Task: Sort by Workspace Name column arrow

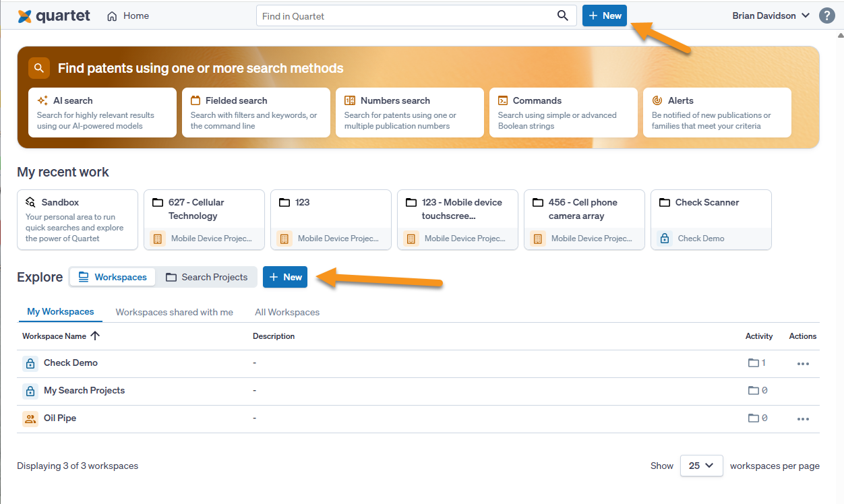Action: (95, 336)
